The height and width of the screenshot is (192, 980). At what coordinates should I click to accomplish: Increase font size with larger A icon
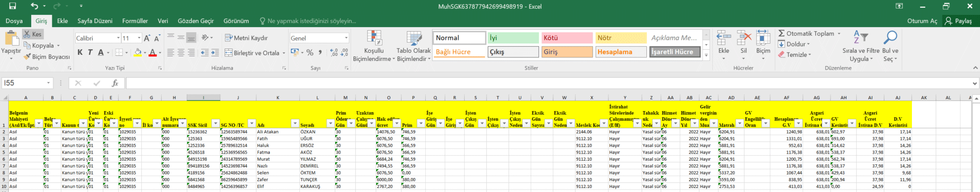(x=147, y=38)
